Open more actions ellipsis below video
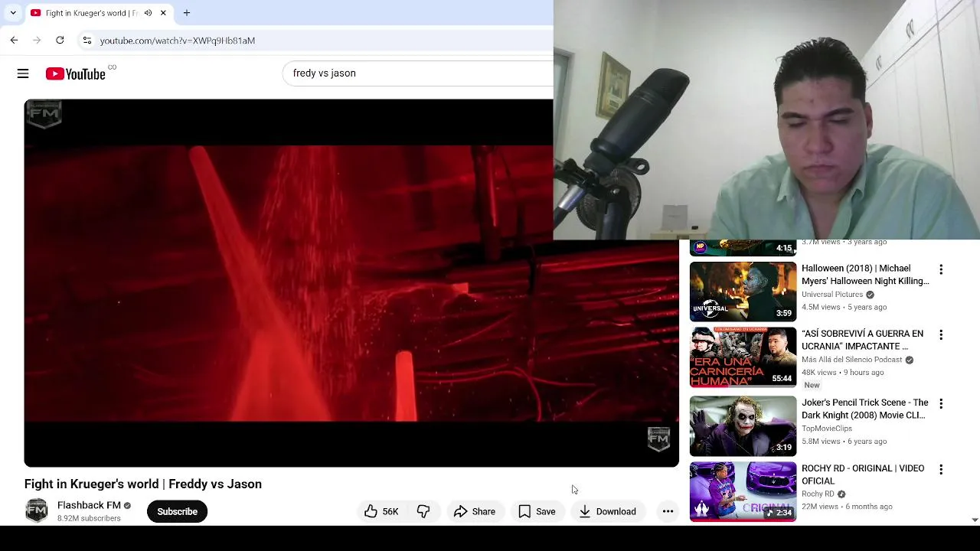The height and width of the screenshot is (551, 980). pyautogui.click(x=668, y=511)
